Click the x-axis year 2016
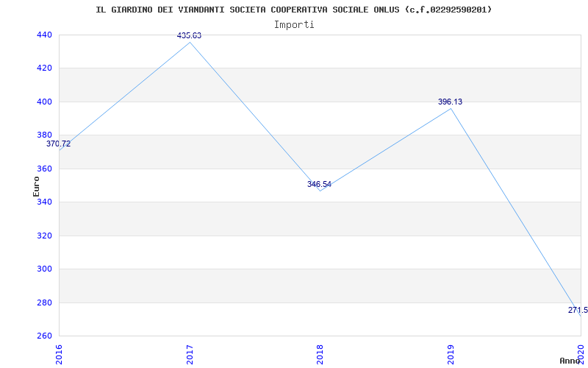Viewport: 588px width, 368px height. (60, 355)
